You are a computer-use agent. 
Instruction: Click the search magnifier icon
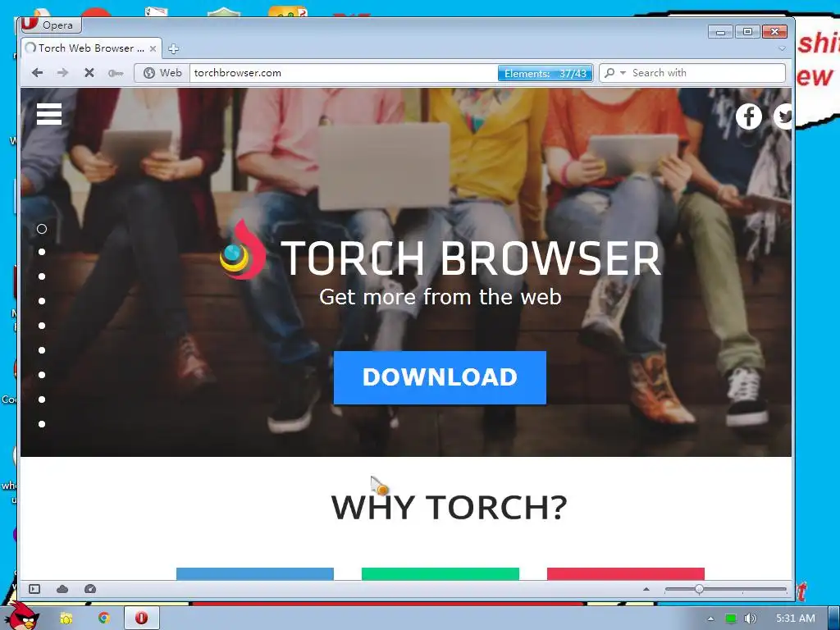coord(609,72)
